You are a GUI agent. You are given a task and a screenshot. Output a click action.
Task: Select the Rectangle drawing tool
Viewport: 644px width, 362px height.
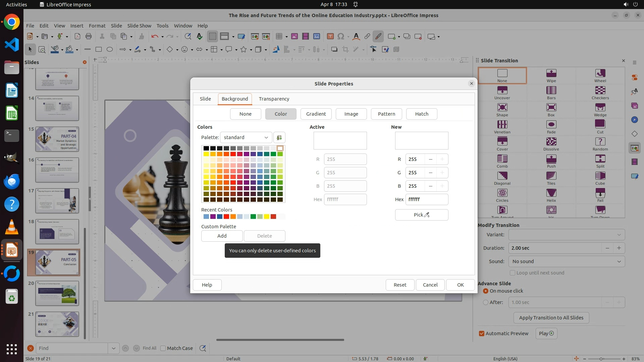(x=99, y=50)
